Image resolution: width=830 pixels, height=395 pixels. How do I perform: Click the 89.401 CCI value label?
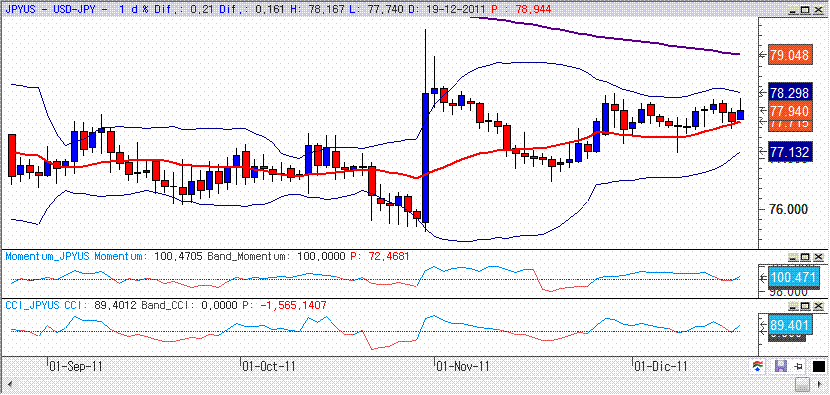(790, 324)
